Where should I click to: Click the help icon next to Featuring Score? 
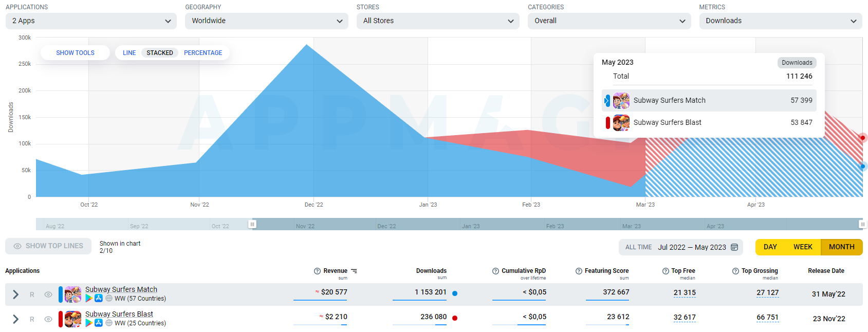579,271
